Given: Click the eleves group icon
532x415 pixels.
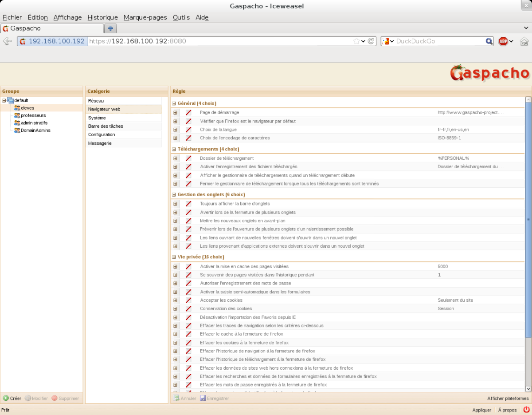Looking at the screenshot, I should point(17,108).
